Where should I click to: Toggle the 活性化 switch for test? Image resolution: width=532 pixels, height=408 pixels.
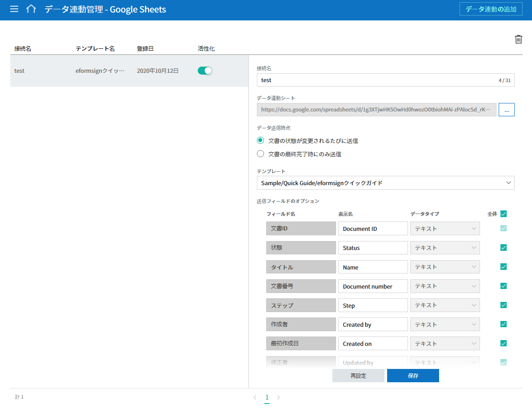(205, 71)
